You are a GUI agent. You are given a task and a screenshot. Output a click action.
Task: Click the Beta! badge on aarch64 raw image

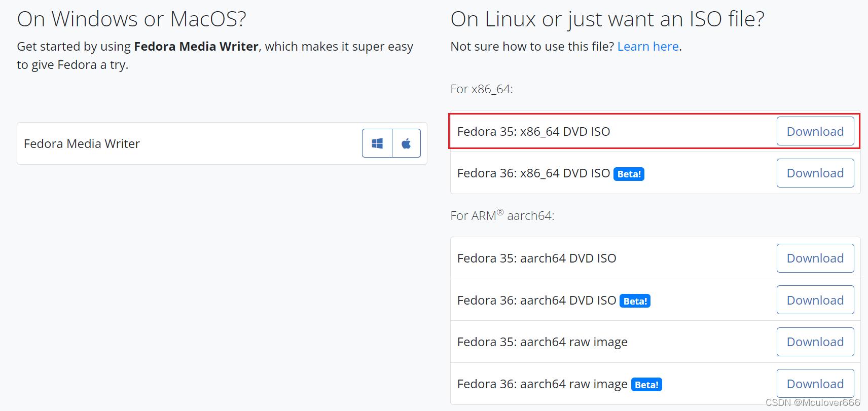point(646,385)
